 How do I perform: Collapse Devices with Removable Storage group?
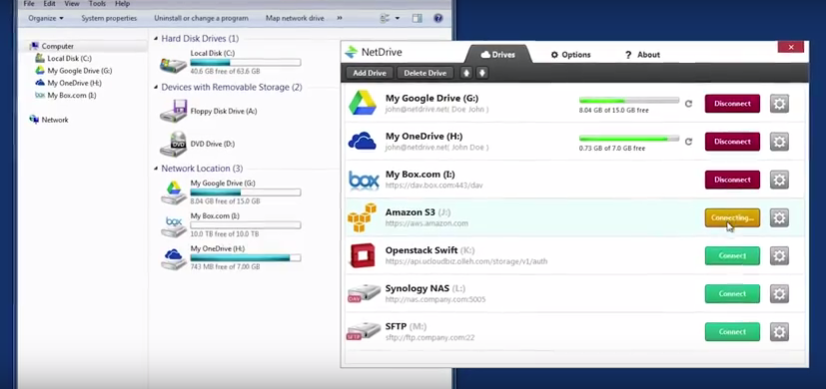click(x=156, y=87)
